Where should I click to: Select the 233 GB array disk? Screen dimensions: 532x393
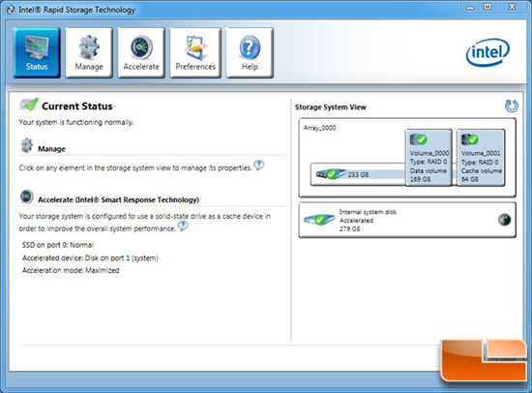coord(358,174)
